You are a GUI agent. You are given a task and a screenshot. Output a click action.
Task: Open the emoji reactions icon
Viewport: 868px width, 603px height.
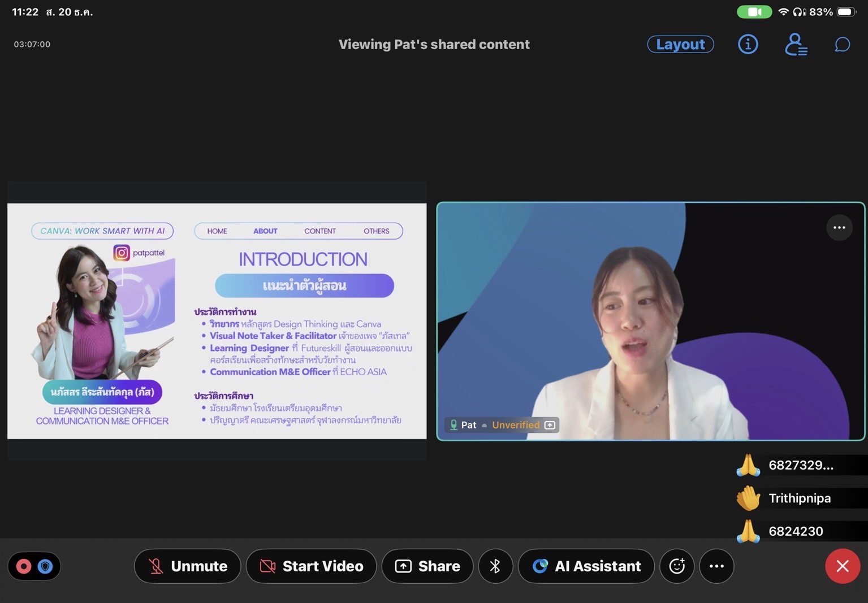point(677,566)
